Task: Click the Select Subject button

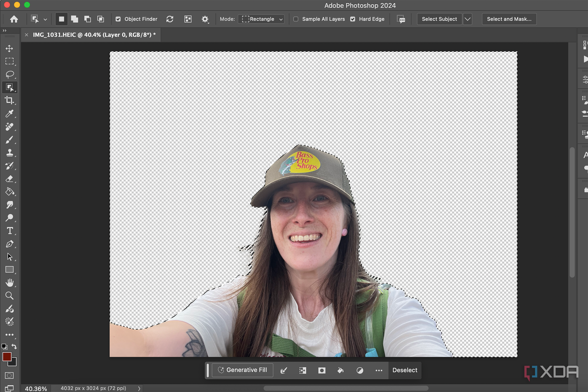Action: 439,19
